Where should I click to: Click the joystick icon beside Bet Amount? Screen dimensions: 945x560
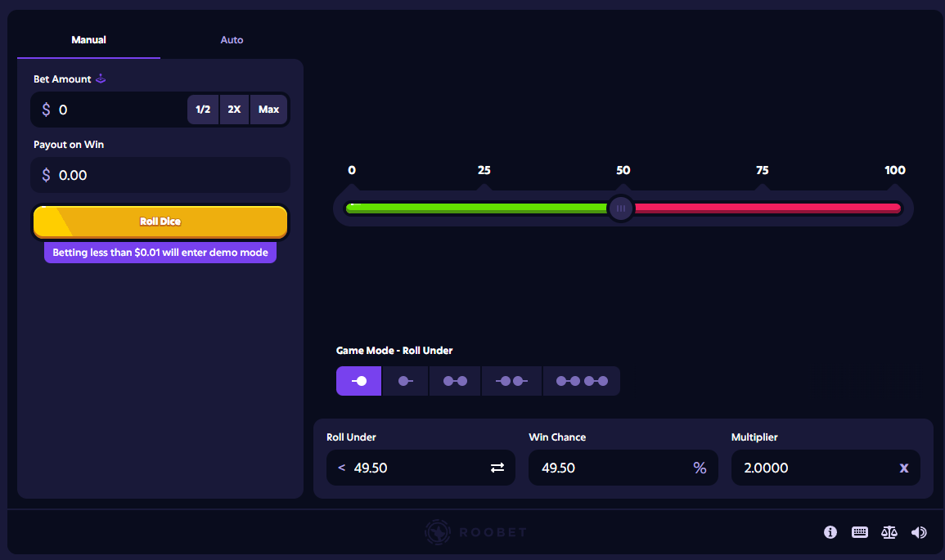click(x=101, y=78)
